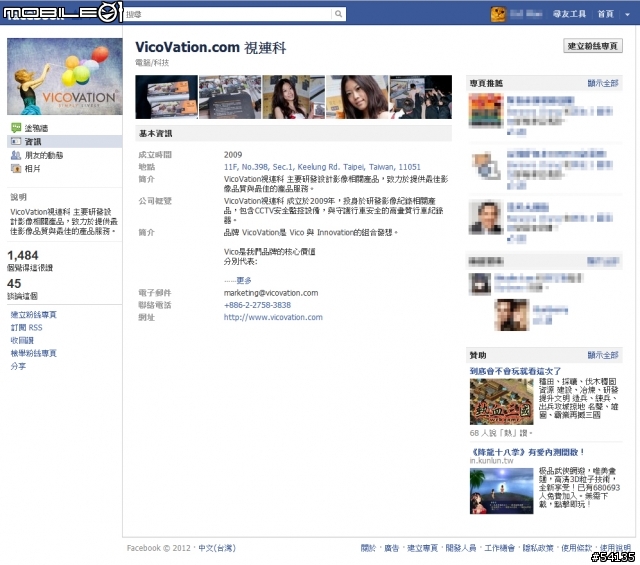Open fourth photo thumbnail of woman's face
This screenshot has width=640, height=565.
[357, 97]
